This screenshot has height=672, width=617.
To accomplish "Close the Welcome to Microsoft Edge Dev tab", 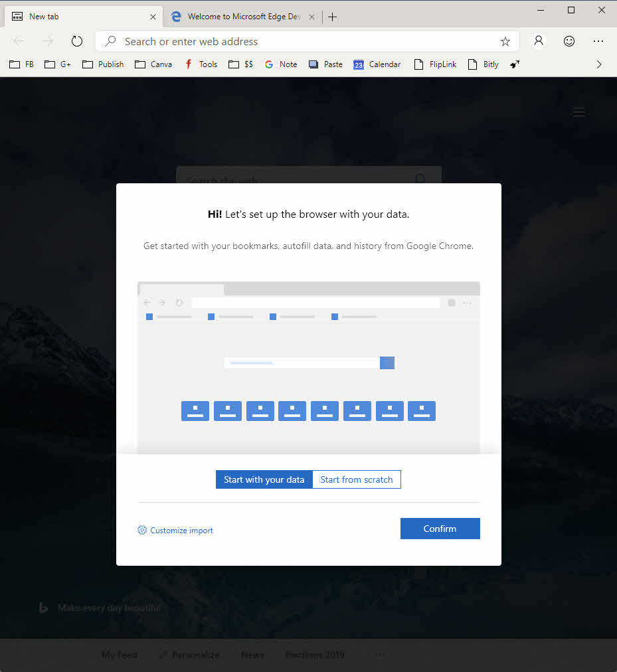I will tap(312, 17).
